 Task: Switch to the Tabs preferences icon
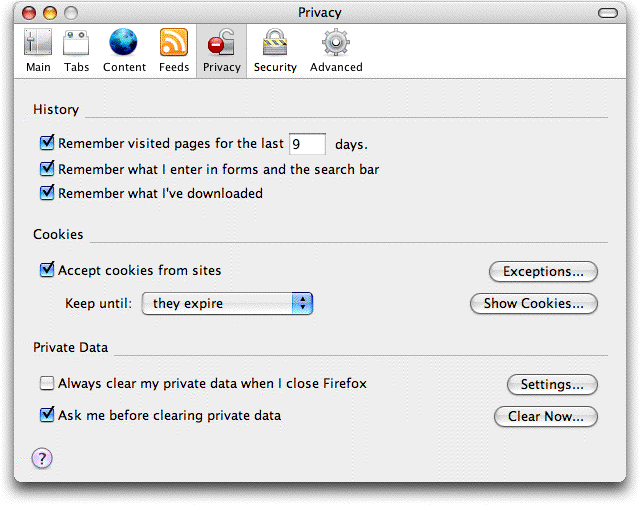tap(77, 45)
